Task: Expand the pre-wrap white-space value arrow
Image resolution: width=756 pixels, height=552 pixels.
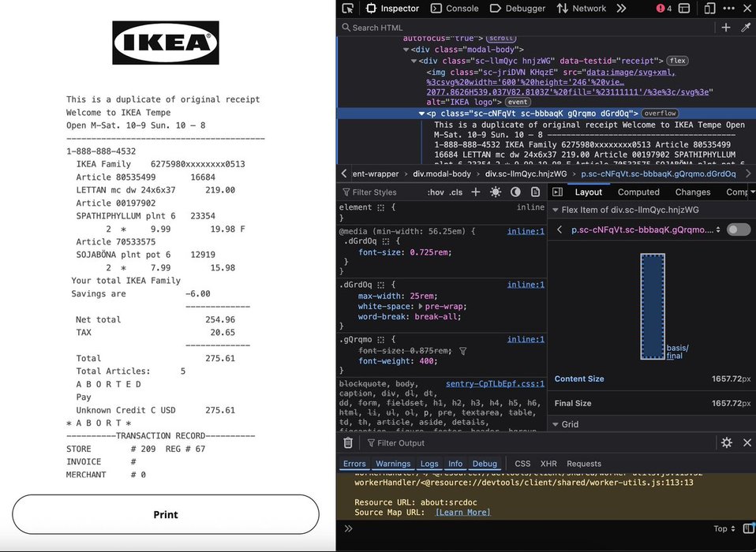Action: [x=421, y=306]
